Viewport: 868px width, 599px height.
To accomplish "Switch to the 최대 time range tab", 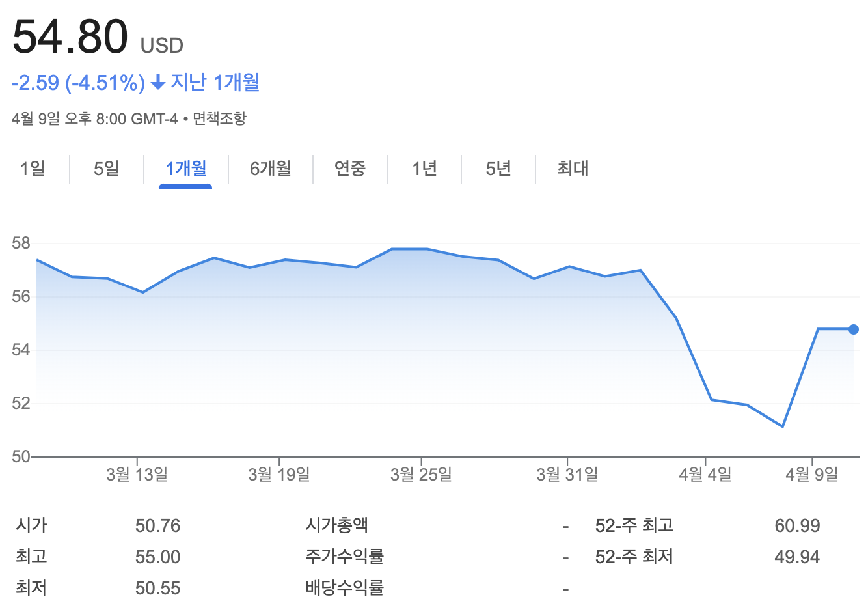I will [571, 169].
